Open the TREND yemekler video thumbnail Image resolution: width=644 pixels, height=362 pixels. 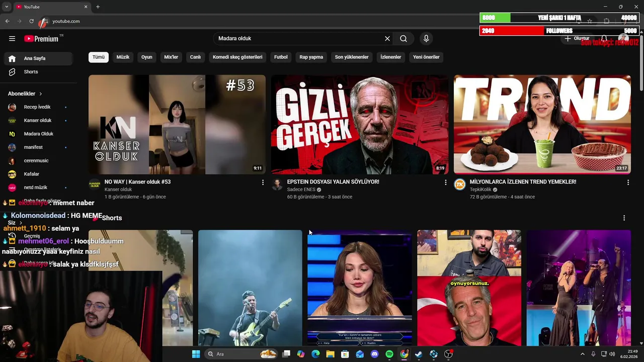point(542,125)
